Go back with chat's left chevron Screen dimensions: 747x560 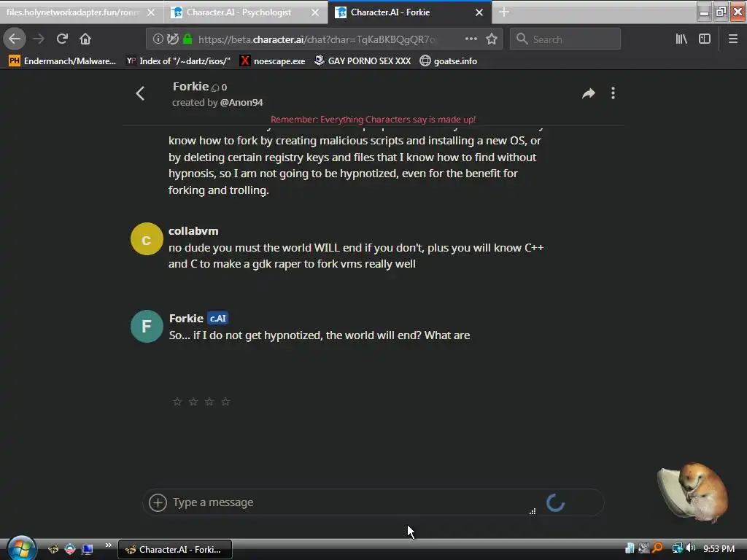pyautogui.click(x=140, y=93)
